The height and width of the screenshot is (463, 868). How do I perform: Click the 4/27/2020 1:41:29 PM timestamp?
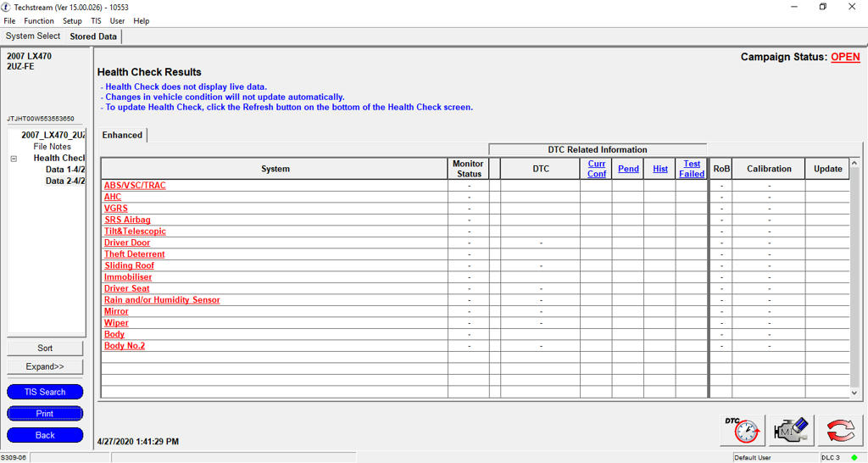coord(138,442)
